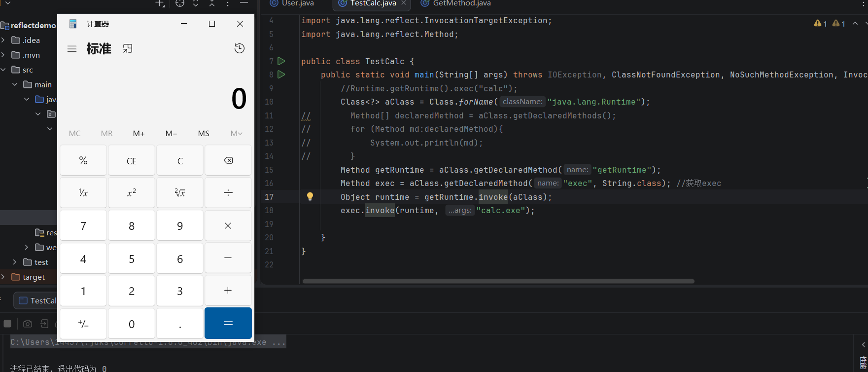Click the Calculator divide key
Image resolution: width=868 pixels, height=372 pixels.
[228, 193]
